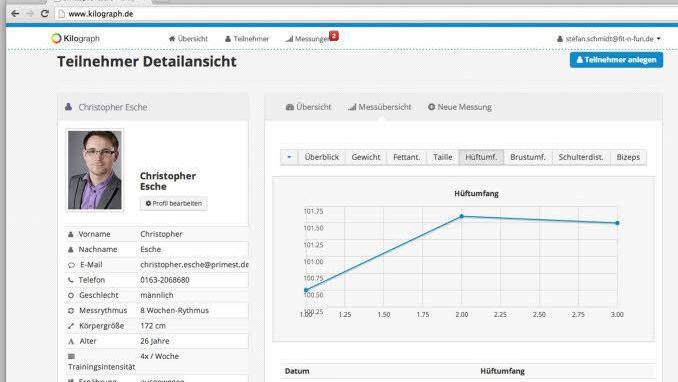Click the Datum column header
This screenshot has width=678, height=382.
click(297, 371)
